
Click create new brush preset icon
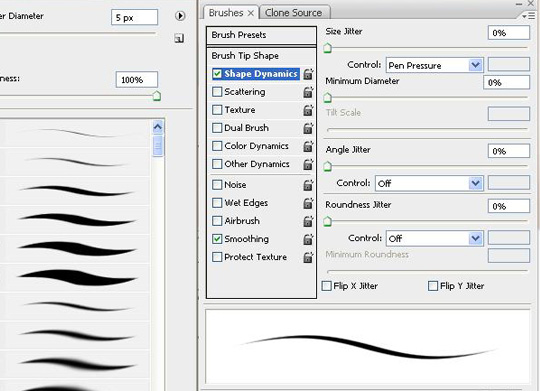179,38
